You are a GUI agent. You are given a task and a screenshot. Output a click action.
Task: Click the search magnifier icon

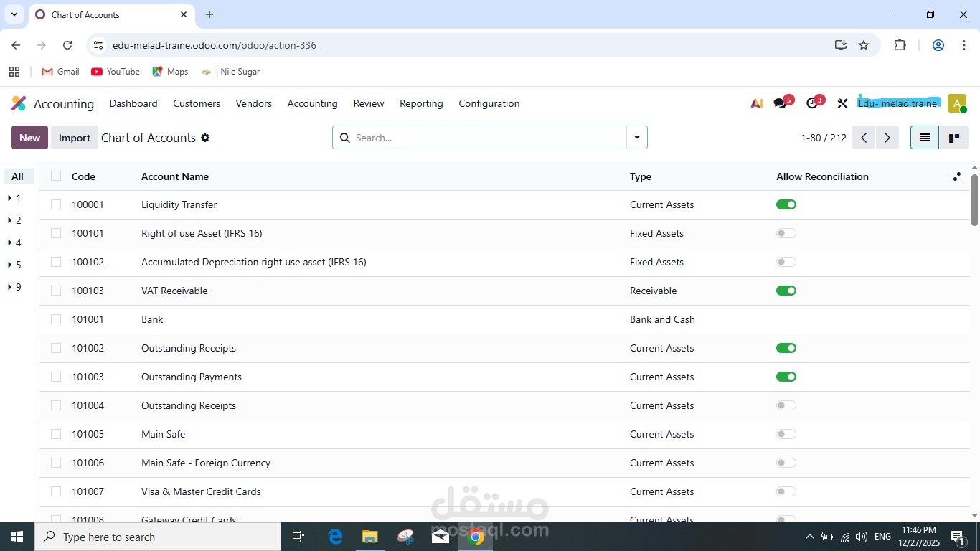point(344,138)
